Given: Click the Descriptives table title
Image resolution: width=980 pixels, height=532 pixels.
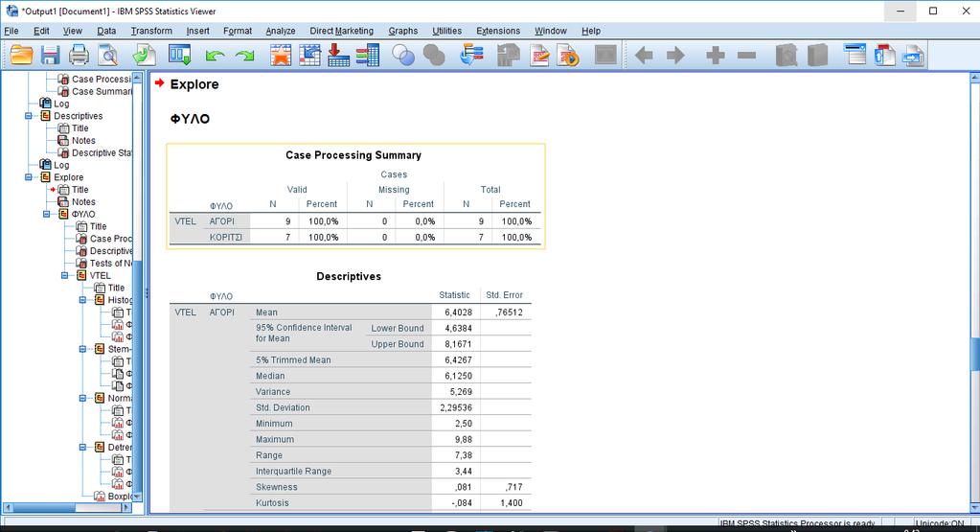Looking at the screenshot, I should pos(349,276).
